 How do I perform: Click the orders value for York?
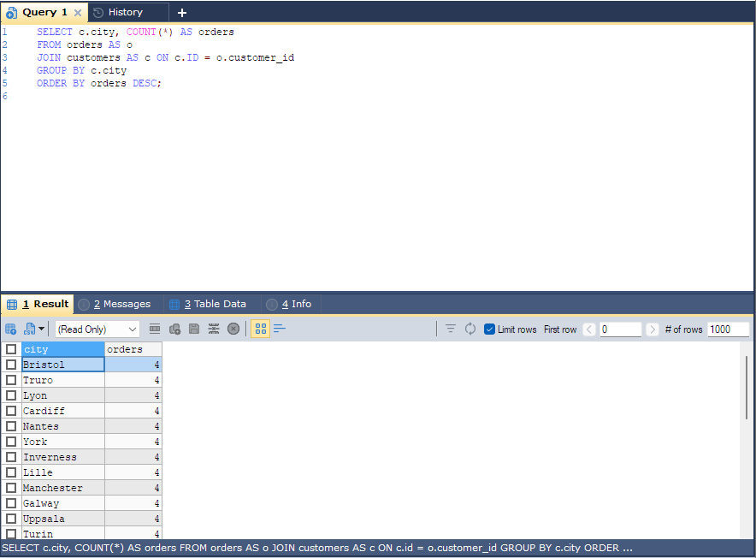(133, 442)
